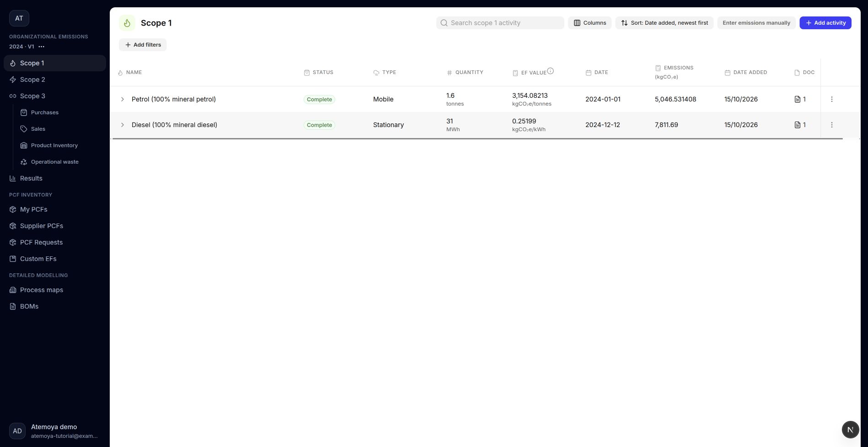
Task: Open the AT workspace avatar
Action: pos(19,18)
